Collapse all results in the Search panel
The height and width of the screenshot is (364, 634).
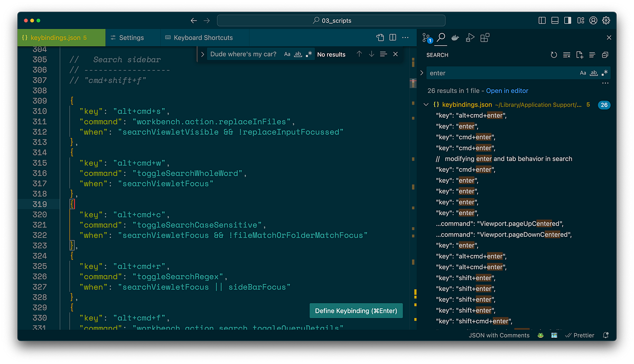pyautogui.click(x=605, y=54)
